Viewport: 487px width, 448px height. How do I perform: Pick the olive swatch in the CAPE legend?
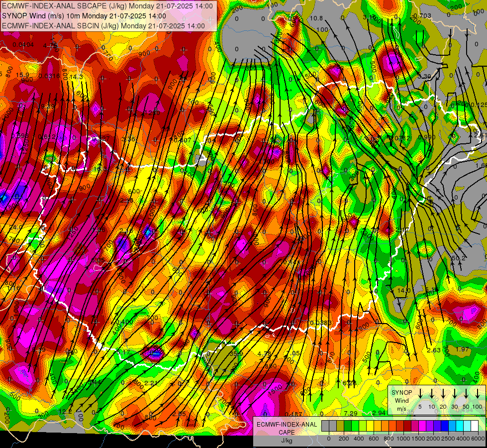coord(340,426)
